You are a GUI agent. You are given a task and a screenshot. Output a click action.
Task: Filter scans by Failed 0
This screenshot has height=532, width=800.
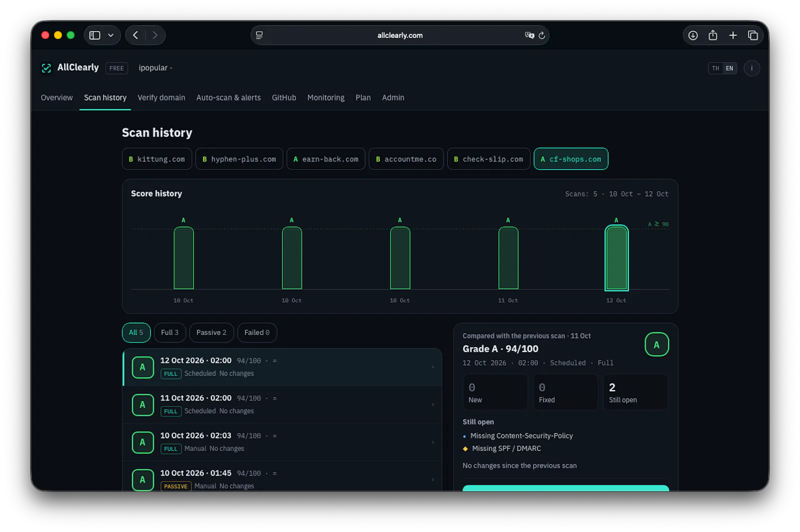point(257,332)
